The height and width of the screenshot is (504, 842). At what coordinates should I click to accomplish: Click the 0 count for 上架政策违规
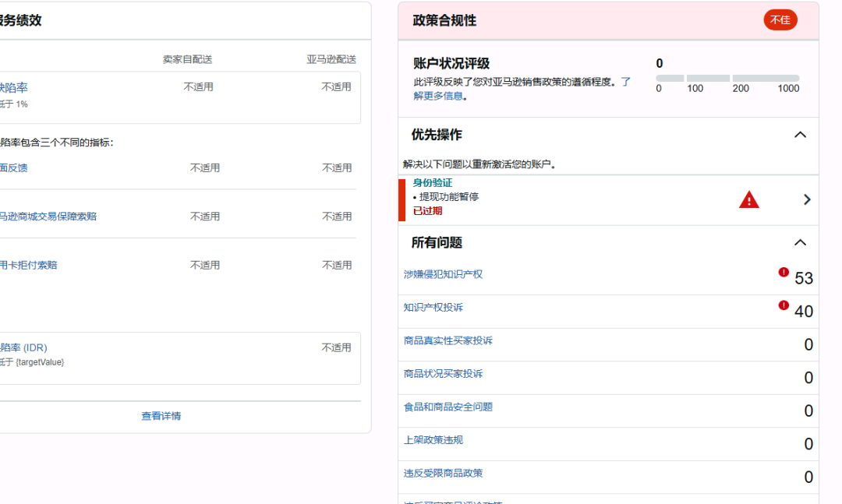[x=808, y=444]
